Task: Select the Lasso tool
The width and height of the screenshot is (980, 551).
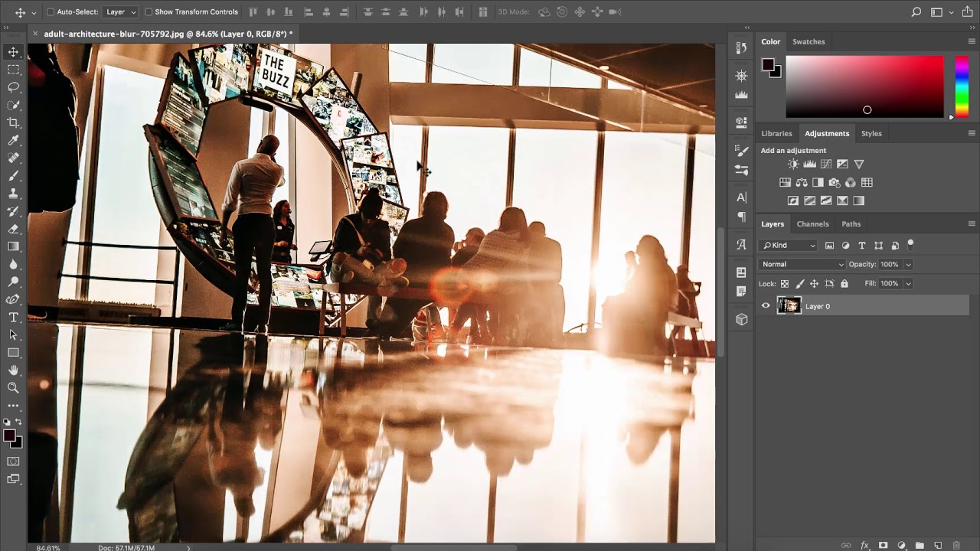Action: pyautogui.click(x=13, y=87)
